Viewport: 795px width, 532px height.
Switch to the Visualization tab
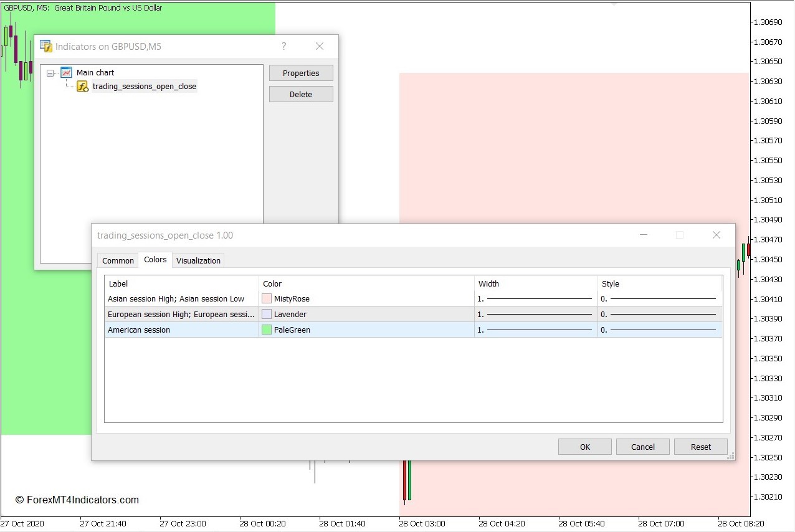pyautogui.click(x=198, y=260)
